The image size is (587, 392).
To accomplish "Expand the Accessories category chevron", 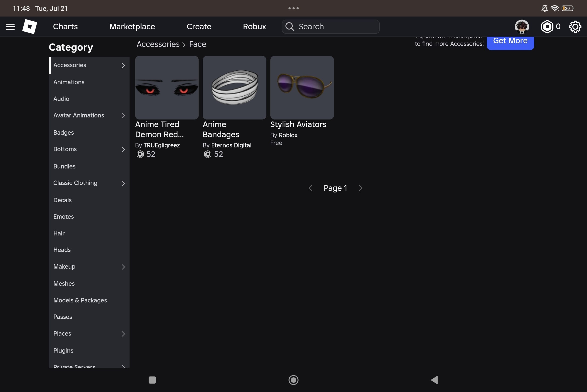I will click(x=123, y=66).
